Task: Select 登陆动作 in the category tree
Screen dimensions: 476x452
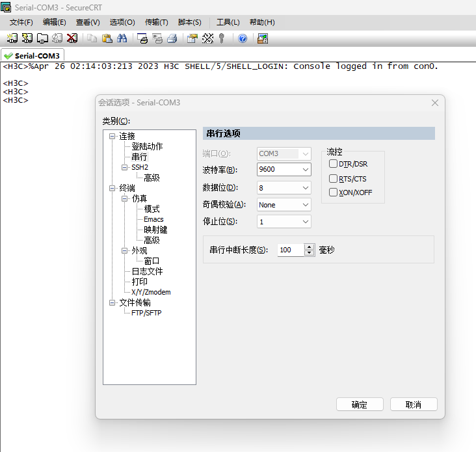Action: pos(147,146)
